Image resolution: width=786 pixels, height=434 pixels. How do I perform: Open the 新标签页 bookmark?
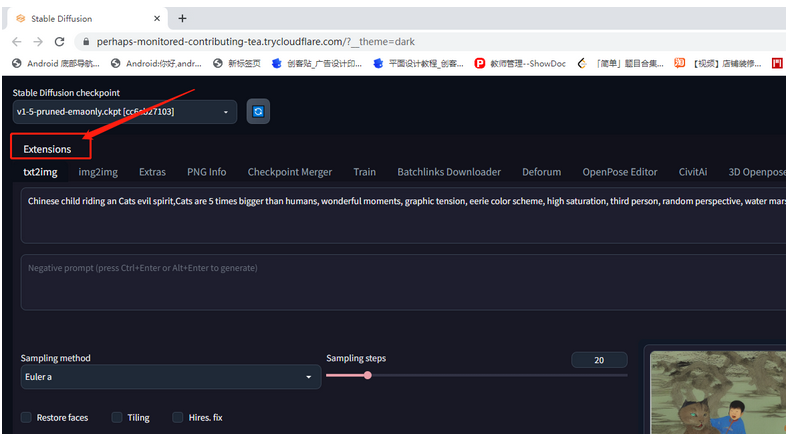(x=237, y=64)
